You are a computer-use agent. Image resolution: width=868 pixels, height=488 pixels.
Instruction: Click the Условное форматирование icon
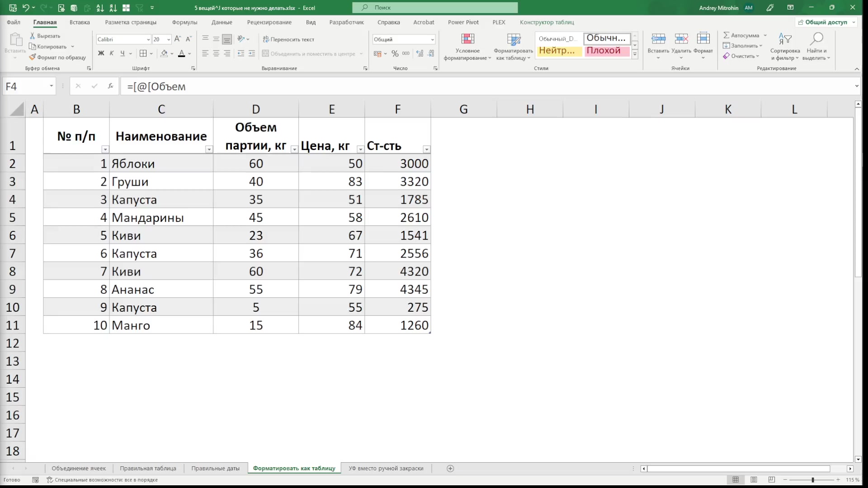pyautogui.click(x=467, y=39)
